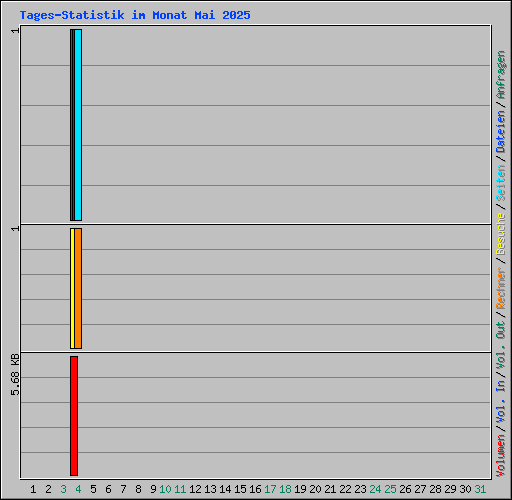This screenshot has height=500, width=512.
Task: Click green day label 4 on the x-axis
Action: [x=78, y=489]
